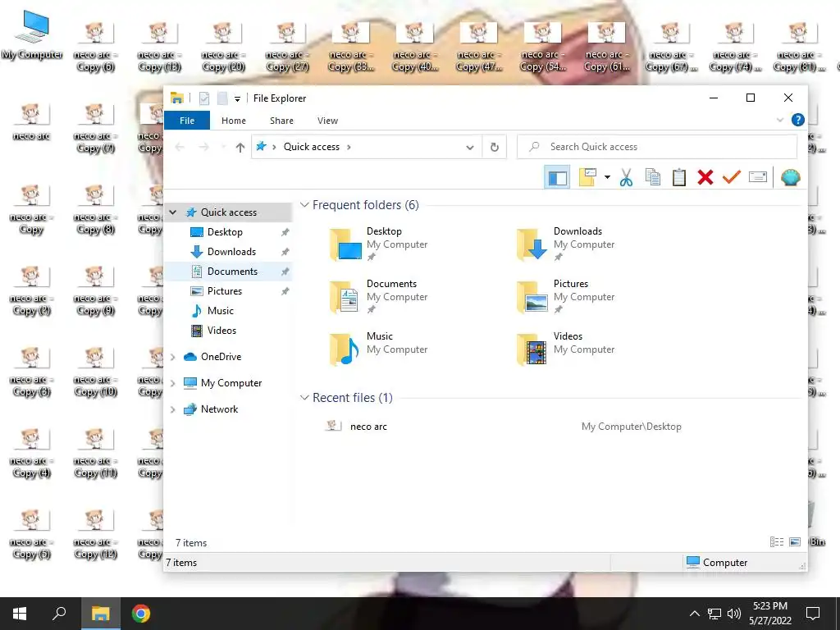Select the Documents folder in Frequent folders
The height and width of the screenshot is (630, 840).
[378, 296]
